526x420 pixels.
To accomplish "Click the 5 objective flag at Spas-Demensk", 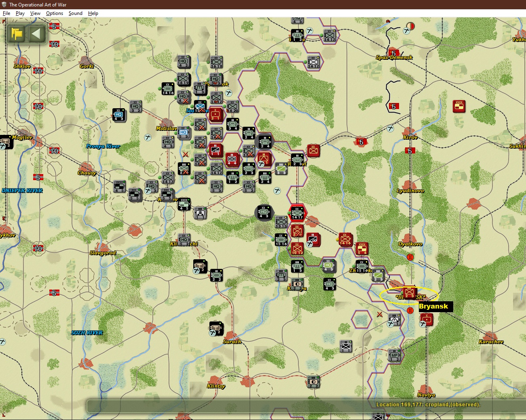I will [394, 53].
